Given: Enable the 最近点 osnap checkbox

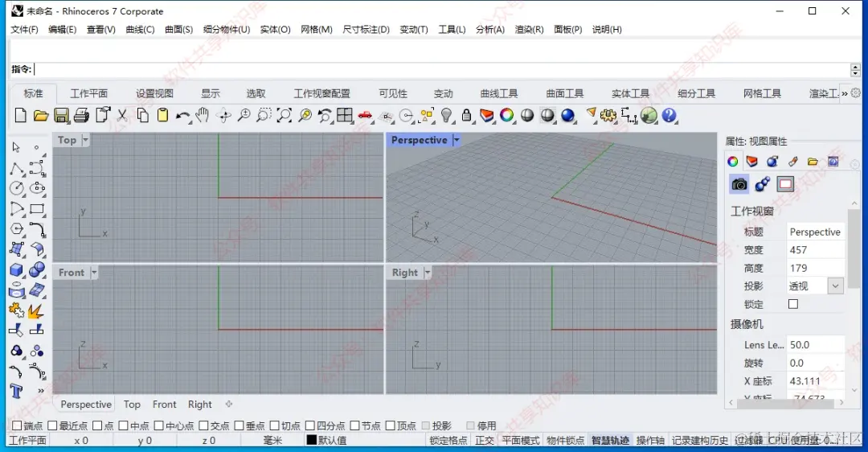Looking at the screenshot, I should (x=52, y=425).
